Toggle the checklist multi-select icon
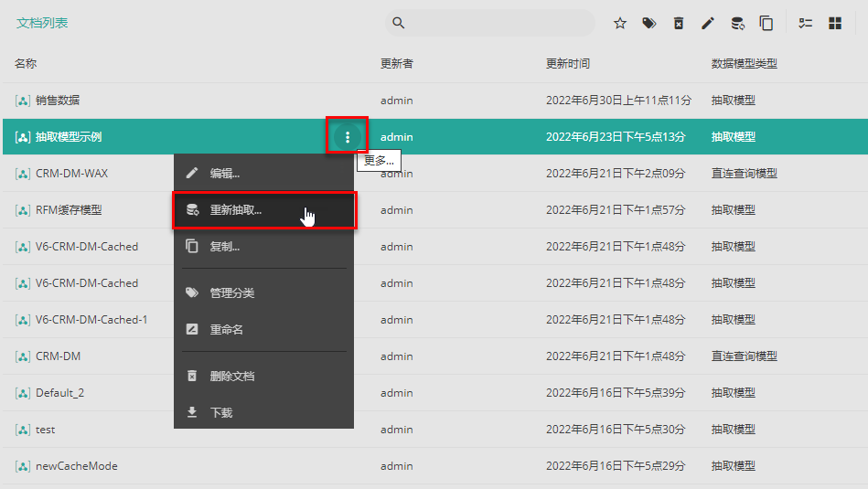The height and width of the screenshot is (489, 868). pos(806,23)
